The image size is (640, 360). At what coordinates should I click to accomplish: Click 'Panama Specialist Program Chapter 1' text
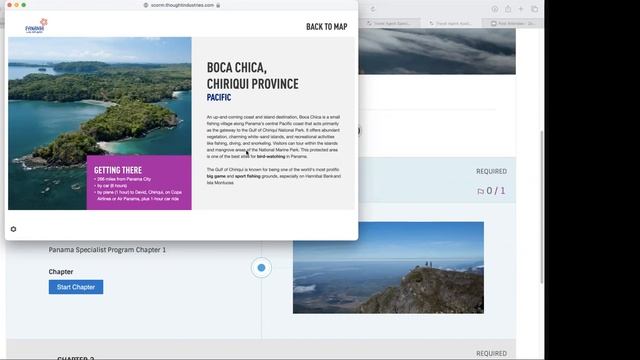tap(107, 250)
